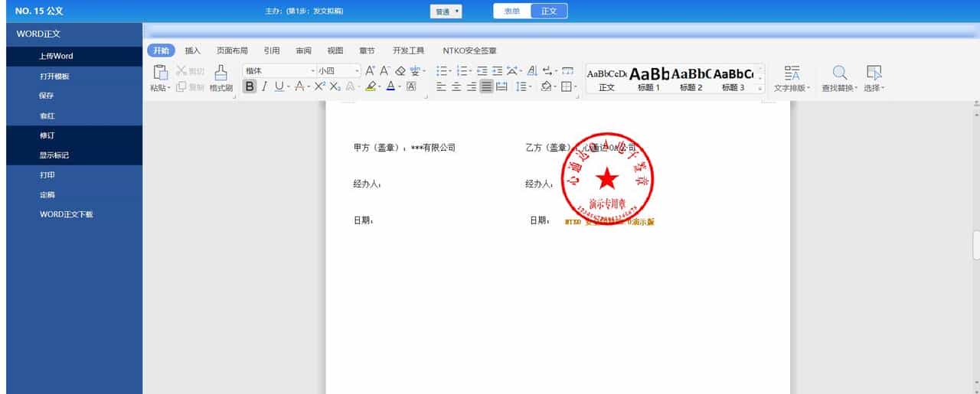Select the 标题 1 heading style
980x394 pixels.
point(648,80)
